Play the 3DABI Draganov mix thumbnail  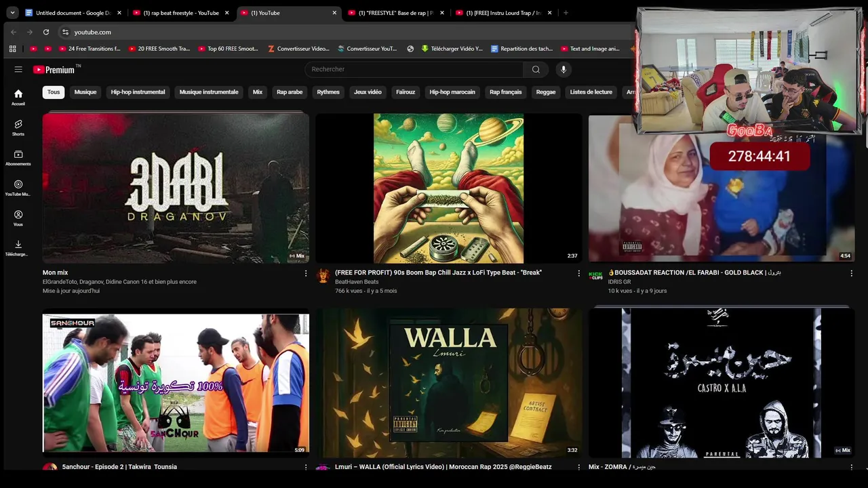tap(176, 188)
